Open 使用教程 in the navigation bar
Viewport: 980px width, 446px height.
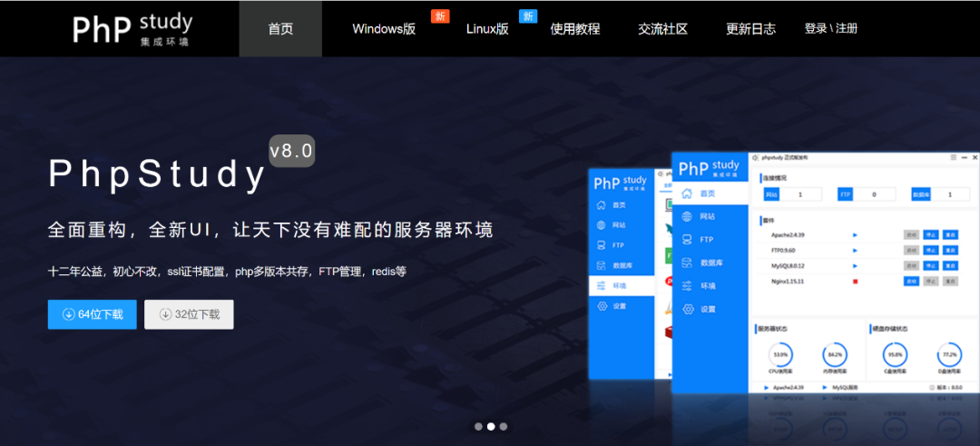(575, 29)
